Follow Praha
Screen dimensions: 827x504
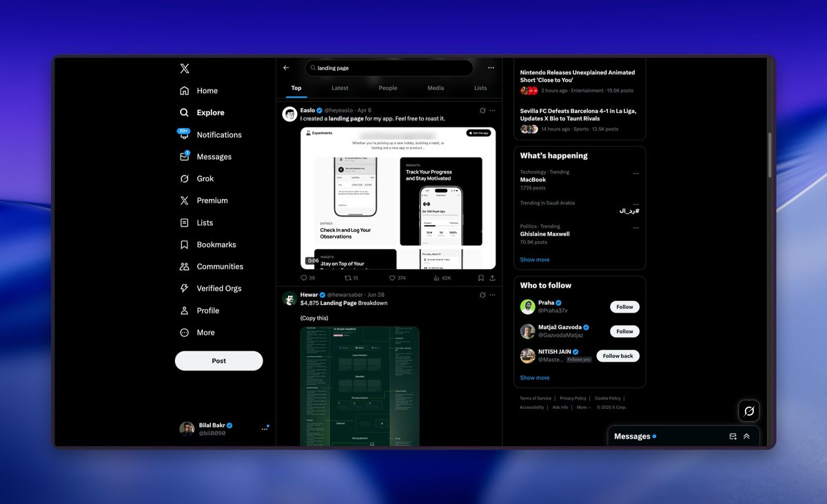pyautogui.click(x=624, y=307)
